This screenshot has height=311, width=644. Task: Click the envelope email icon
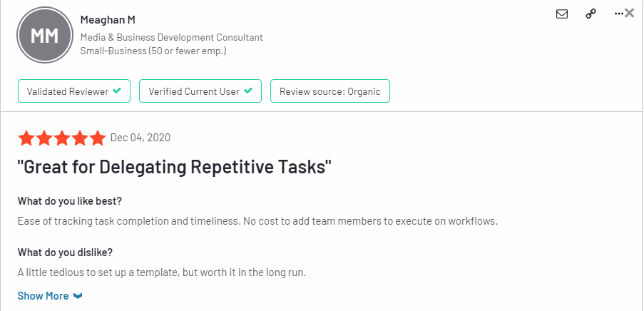[x=562, y=14]
